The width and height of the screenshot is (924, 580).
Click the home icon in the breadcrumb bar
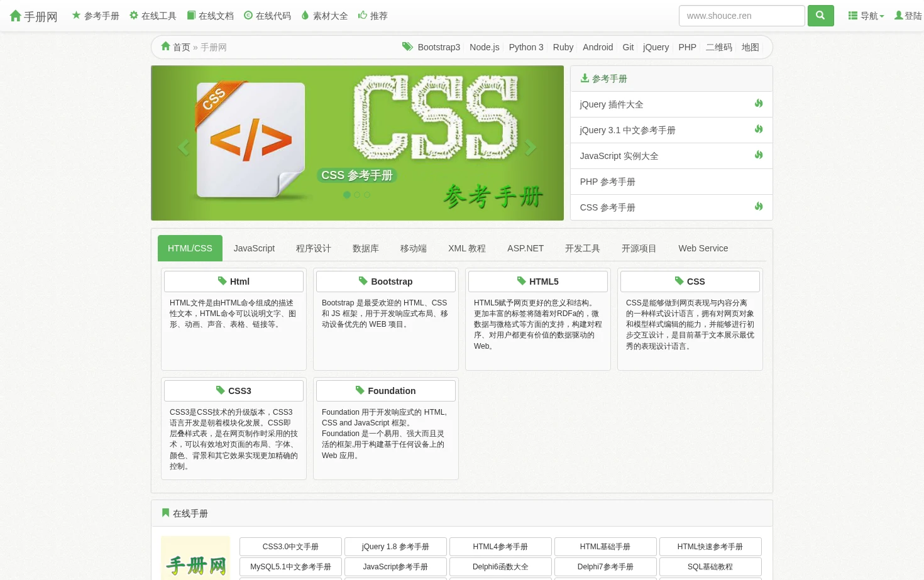point(166,46)
